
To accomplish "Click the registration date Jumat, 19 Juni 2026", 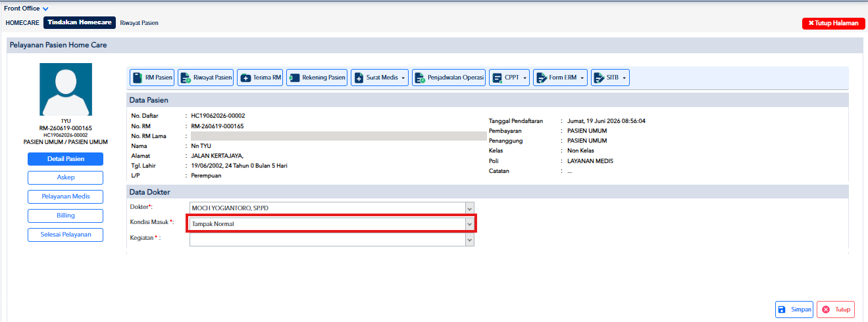I will [606, 121].
